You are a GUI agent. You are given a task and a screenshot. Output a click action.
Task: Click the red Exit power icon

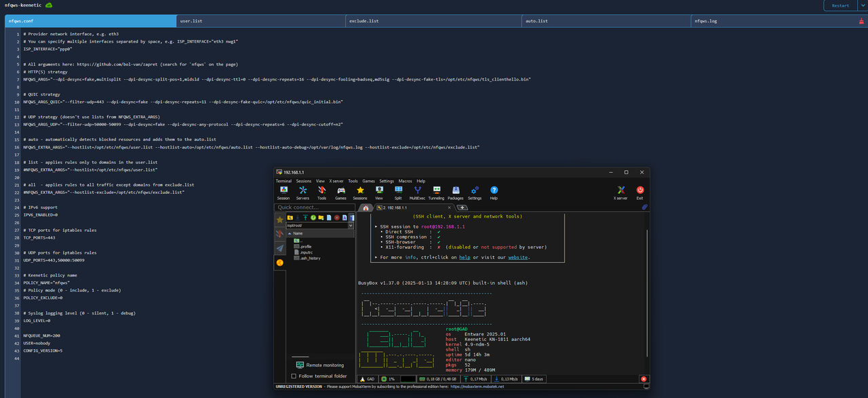point(640,193)
